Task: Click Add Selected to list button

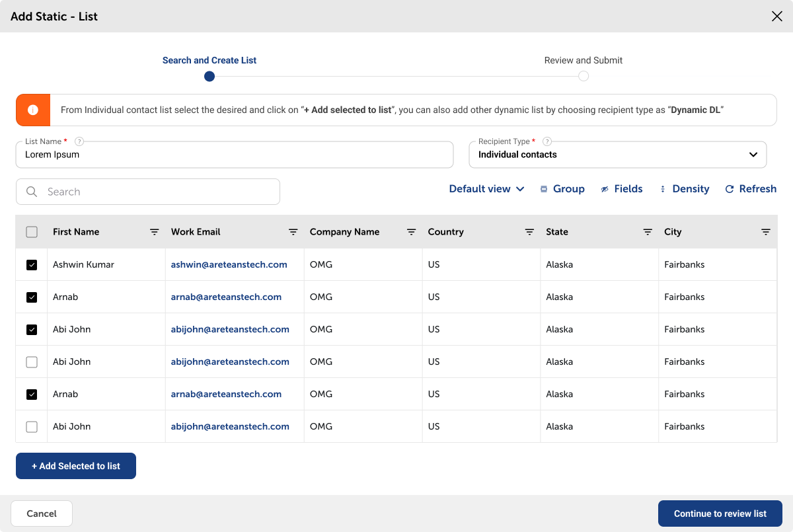Action: [76, 466]
